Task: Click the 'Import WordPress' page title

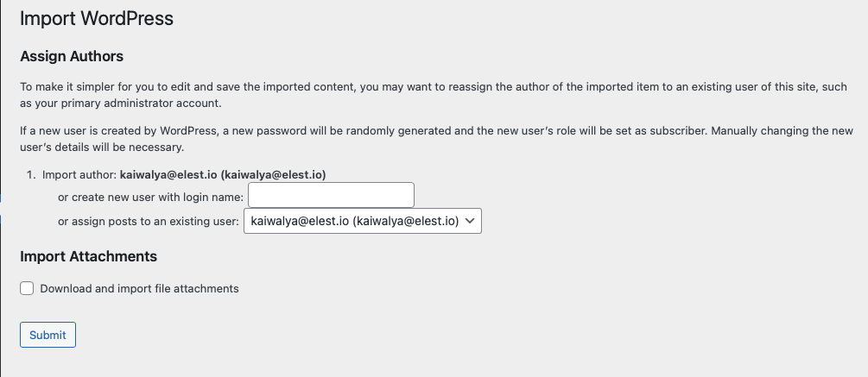Action: click(x=96, y=18)
